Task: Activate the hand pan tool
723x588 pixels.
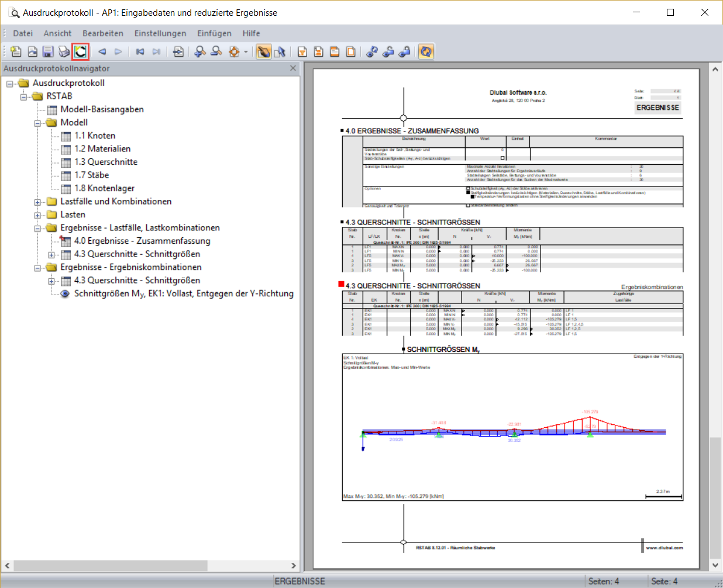Action: click(264, 51)
